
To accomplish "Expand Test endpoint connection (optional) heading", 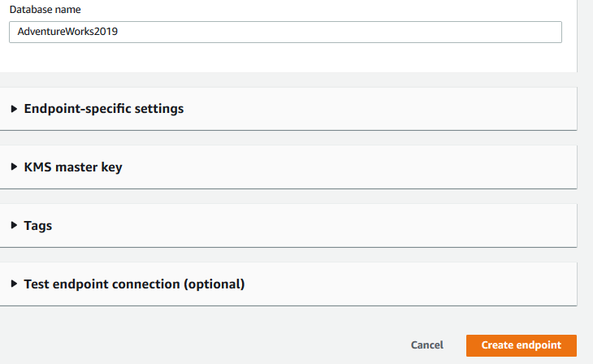I will coord(134,284).
